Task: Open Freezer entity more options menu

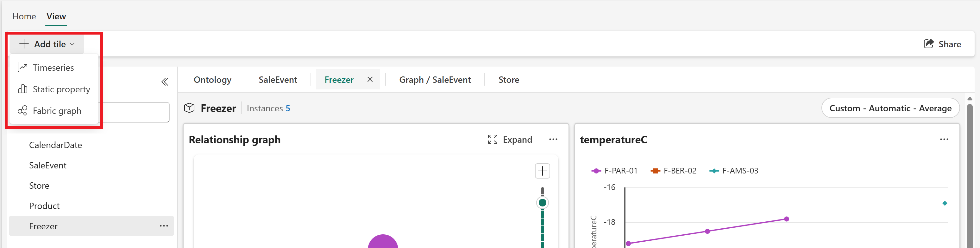Action: coord(164,226)
